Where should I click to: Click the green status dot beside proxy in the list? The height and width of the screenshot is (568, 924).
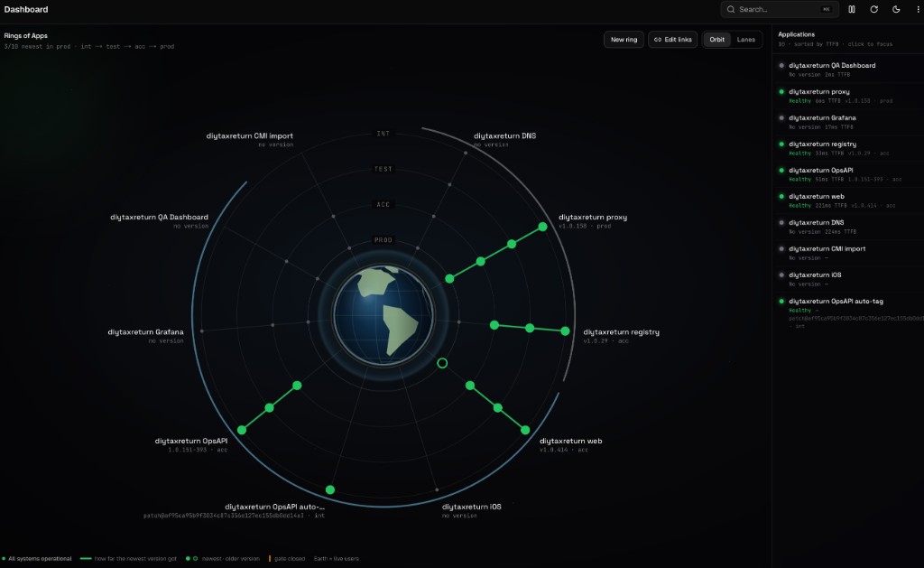[781, 91]
